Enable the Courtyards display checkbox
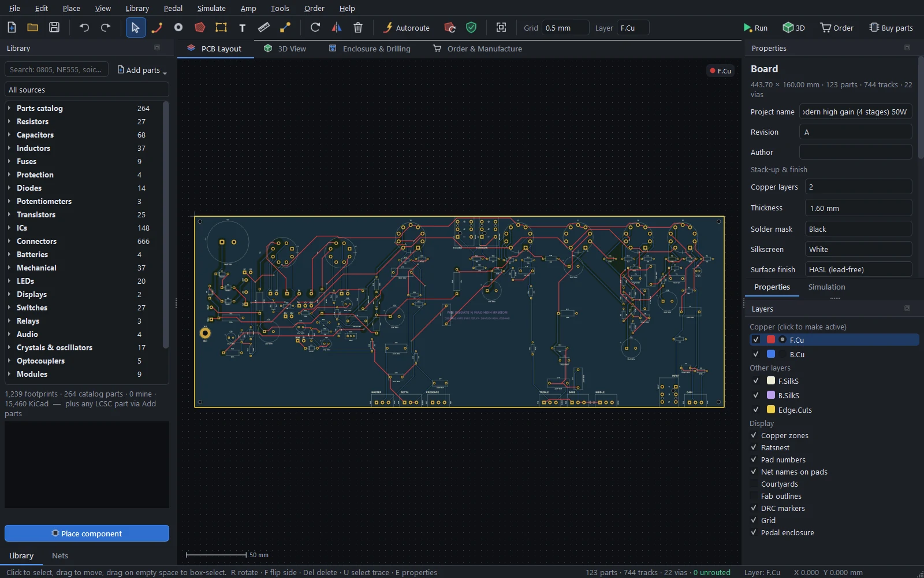 pos(754,484)
